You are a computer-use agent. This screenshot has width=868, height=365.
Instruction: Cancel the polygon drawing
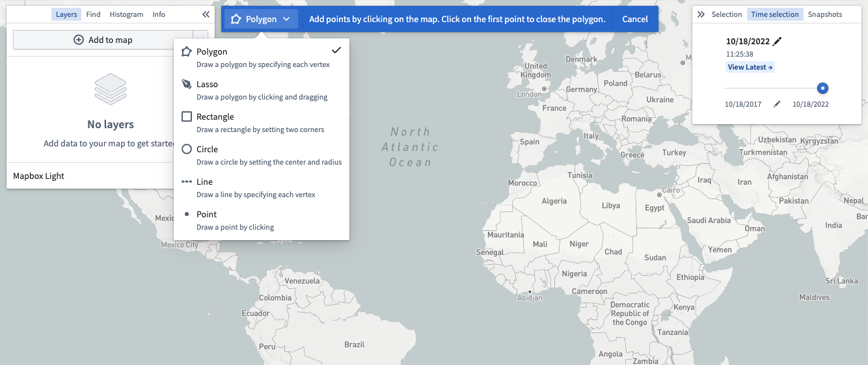635,20
